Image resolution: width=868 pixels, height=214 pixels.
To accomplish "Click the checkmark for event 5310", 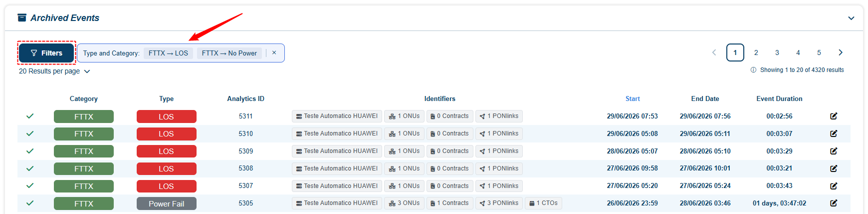I will click(x=30, y=133).
